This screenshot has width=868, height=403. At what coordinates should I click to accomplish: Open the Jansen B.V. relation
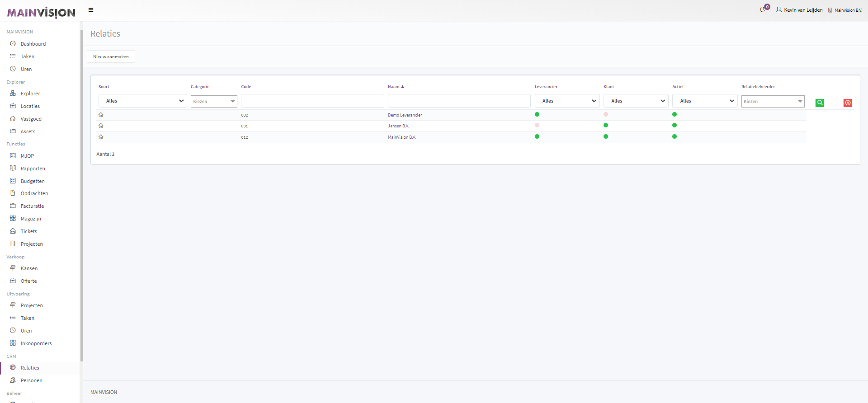(x=398, y=126)
